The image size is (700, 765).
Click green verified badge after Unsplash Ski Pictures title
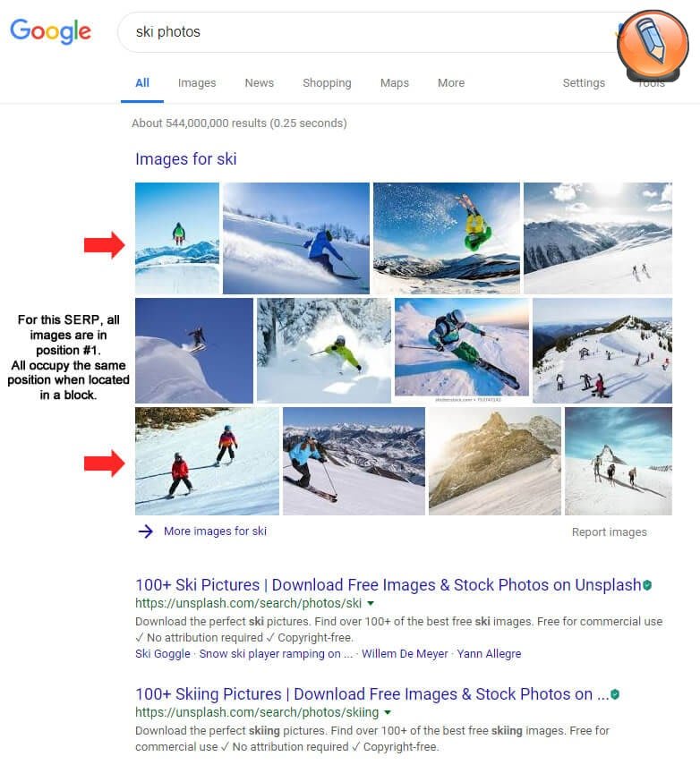[647, 585]
